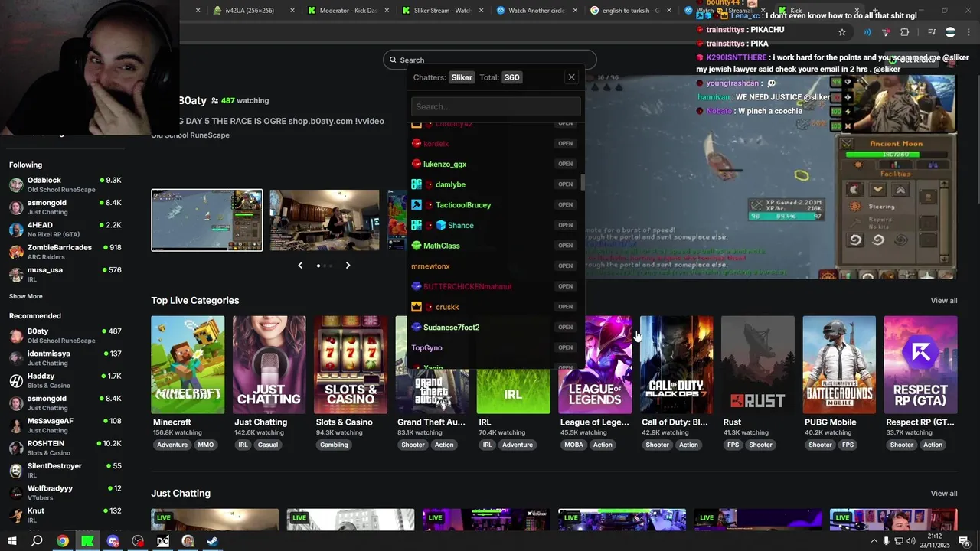Click the Kick Search input field

(x=490, y=60)
